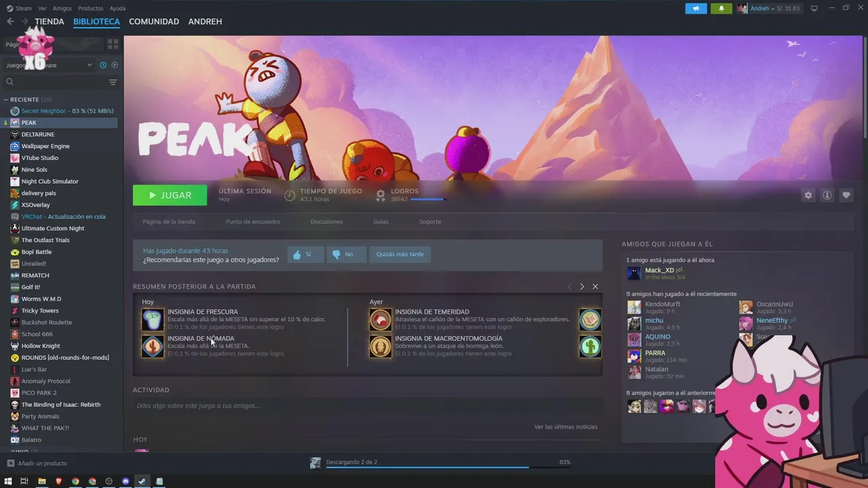Toggle ready-to-play filter icon
Image resolution: width=868 pixels, height=488 pixels.
click(x=115, y=65)
